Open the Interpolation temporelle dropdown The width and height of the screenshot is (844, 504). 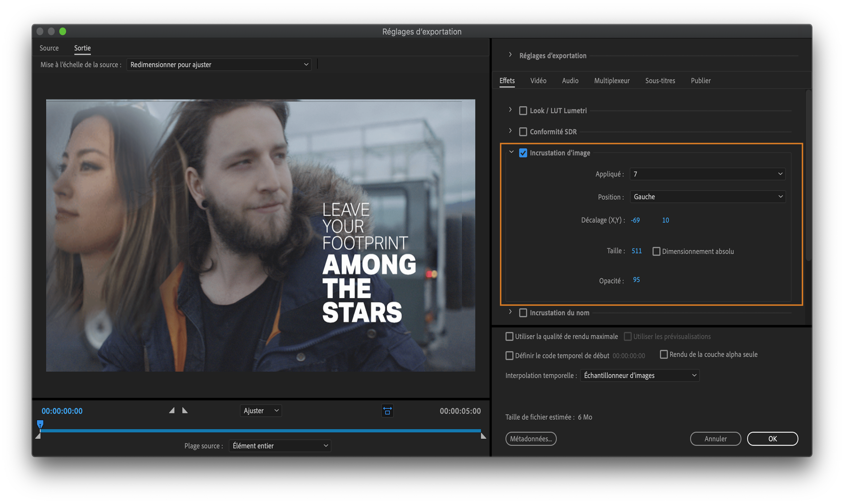[x=639, y=376]
